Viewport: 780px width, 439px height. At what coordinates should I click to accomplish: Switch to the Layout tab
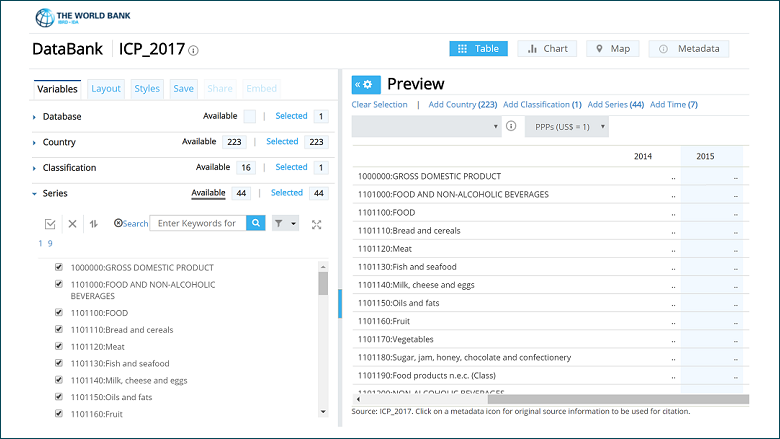106,89
